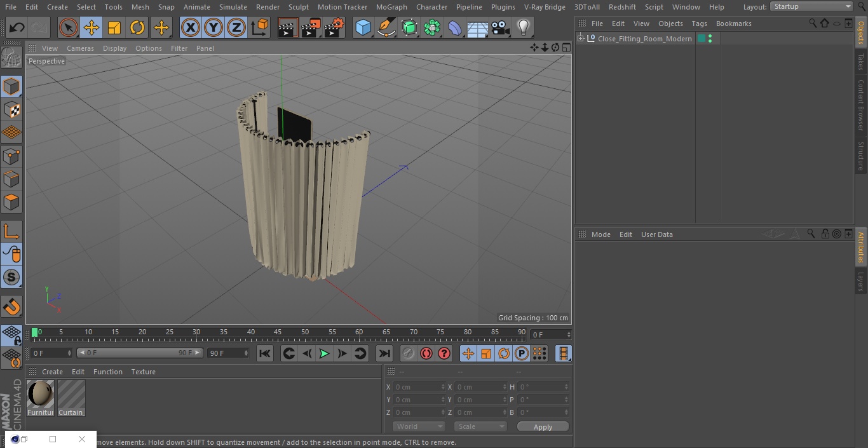Open the MoGraph menu
This screenshot has width=868, height=448.
coord(391,7)
